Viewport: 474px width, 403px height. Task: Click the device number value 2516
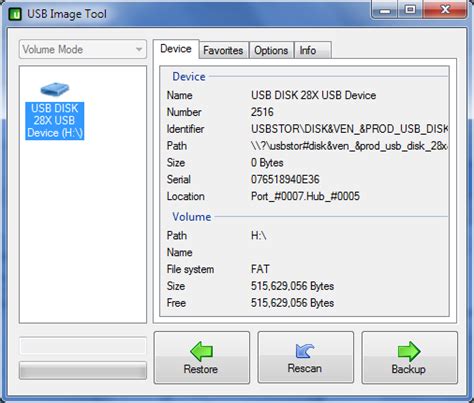click(262, 112)
